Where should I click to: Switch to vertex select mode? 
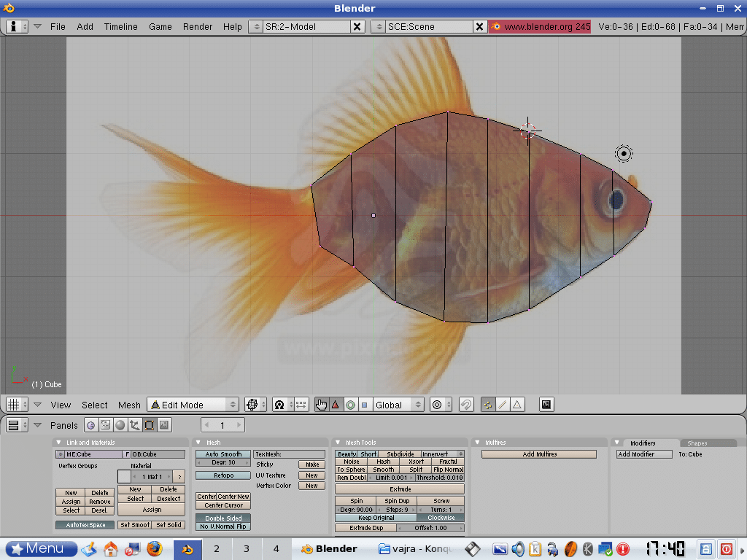[x=487, y=405]
